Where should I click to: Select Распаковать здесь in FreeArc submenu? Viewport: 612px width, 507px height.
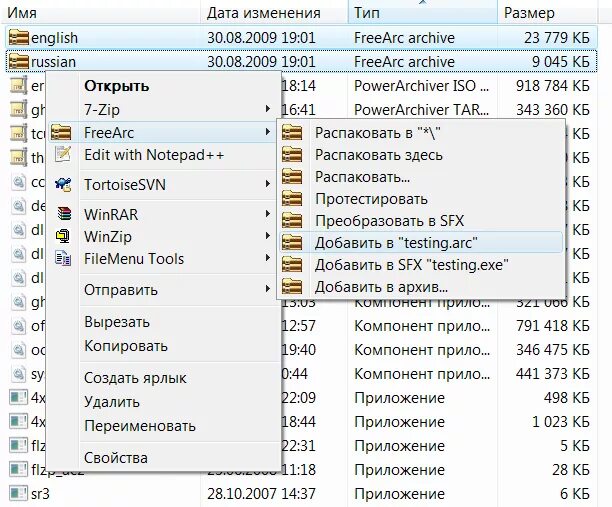pos(421,155)
